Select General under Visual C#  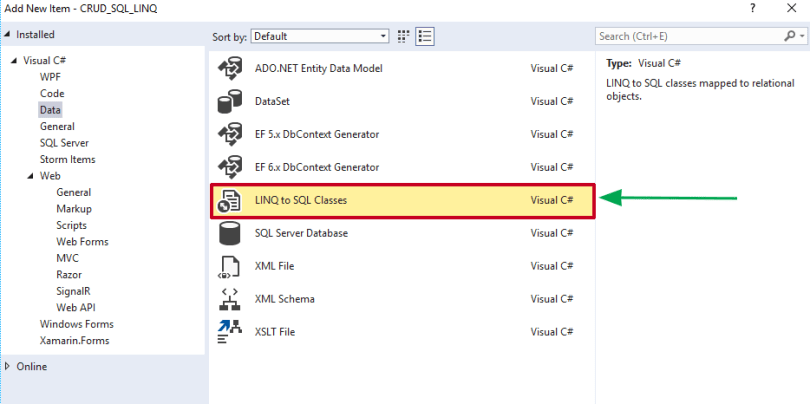[57, 127]
